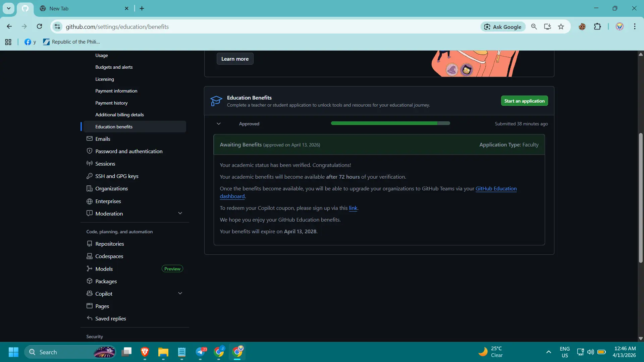Click the cookie extension icon
The height and width of the screenshot is (362, 644).
[582, 27]
